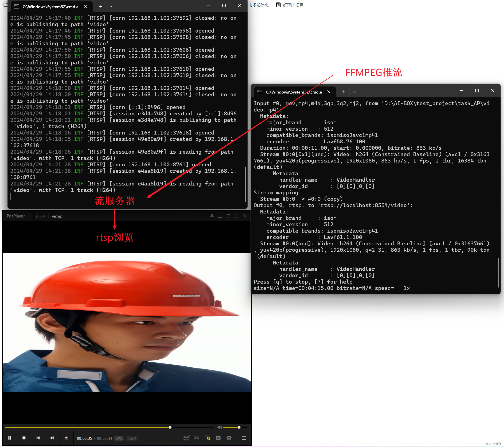Click the video seek bar progress handle
The height and width of the screenshot is (447, 504).
tap(170, 427)
